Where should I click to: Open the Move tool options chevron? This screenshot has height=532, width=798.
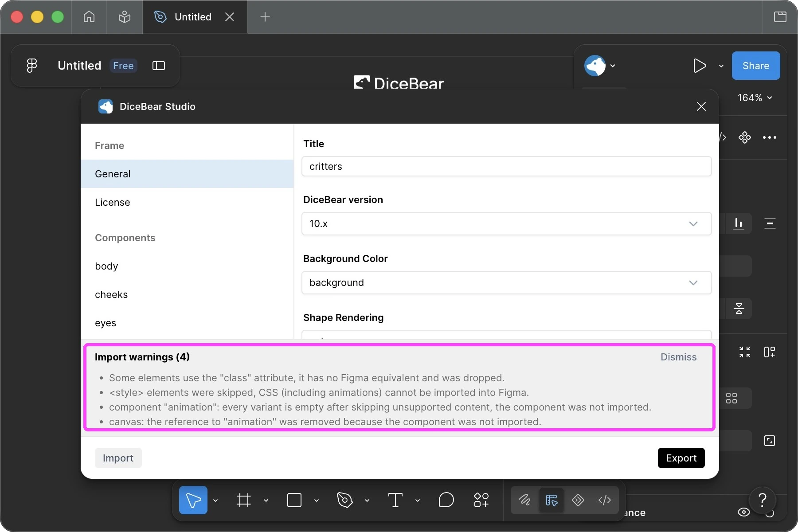tap(215, 501)
